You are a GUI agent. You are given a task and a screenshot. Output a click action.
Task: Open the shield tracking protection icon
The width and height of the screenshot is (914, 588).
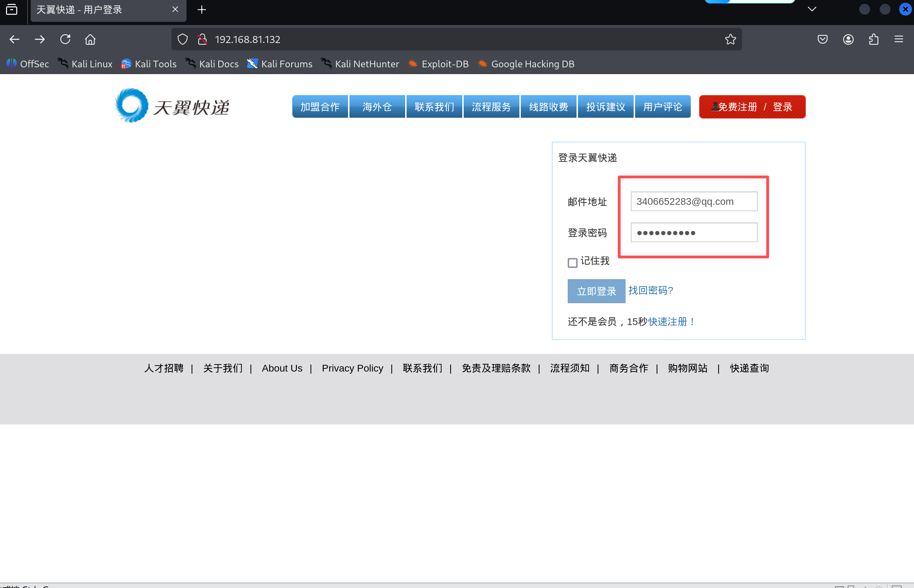click(x=182, y=39)
